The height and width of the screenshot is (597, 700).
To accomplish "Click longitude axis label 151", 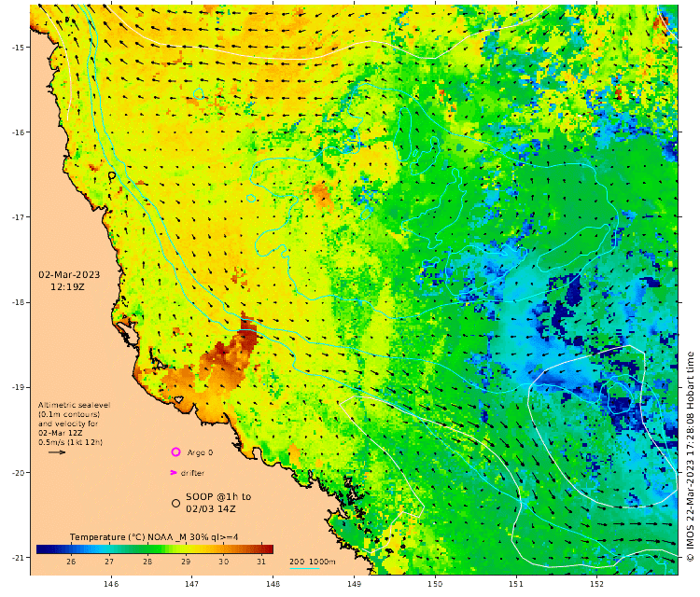I will pyautogui.click(x=516, y=584).
